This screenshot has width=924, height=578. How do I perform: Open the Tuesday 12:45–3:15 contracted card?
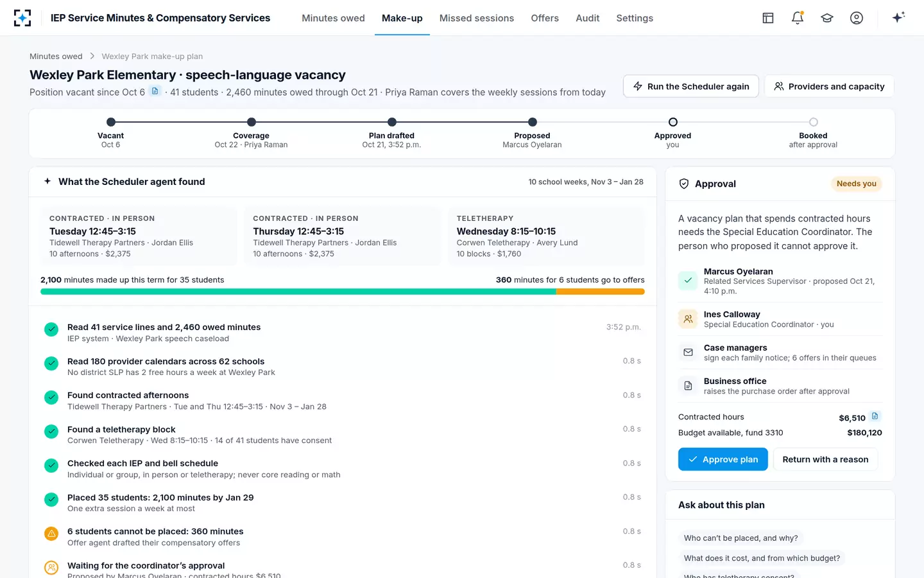pos(138,236)
